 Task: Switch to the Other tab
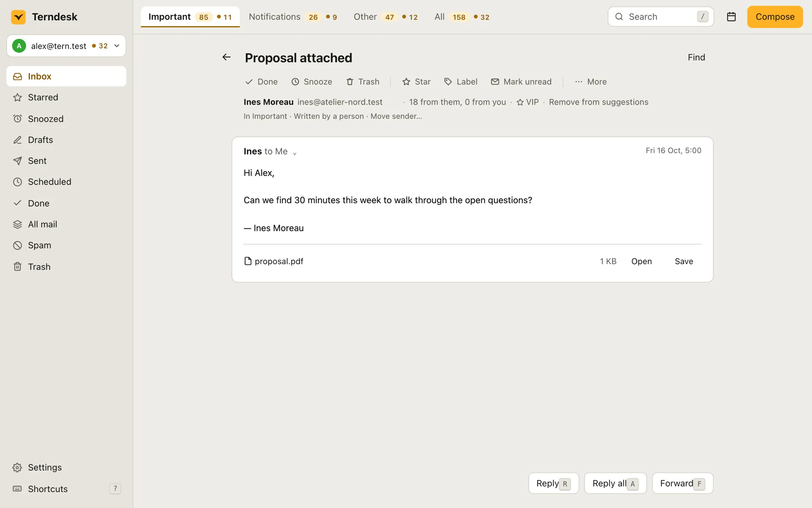[x=386, y=17]
